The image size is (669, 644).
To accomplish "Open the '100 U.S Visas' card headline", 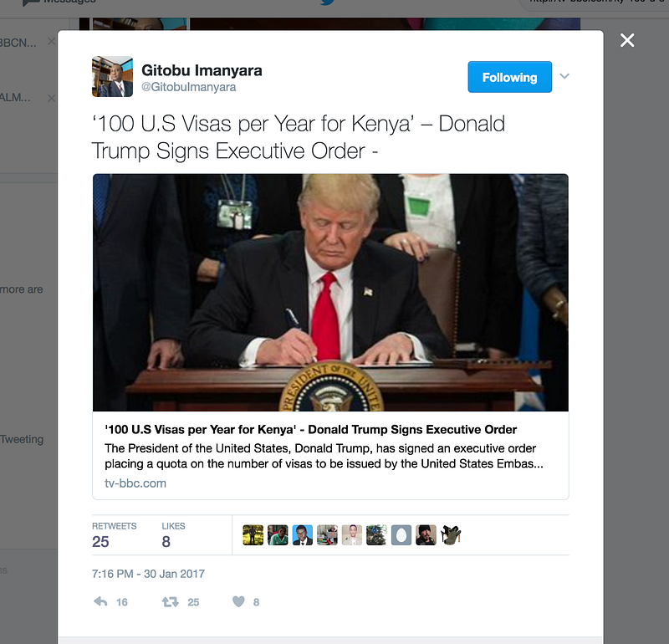I will click(x=310, y=429).
